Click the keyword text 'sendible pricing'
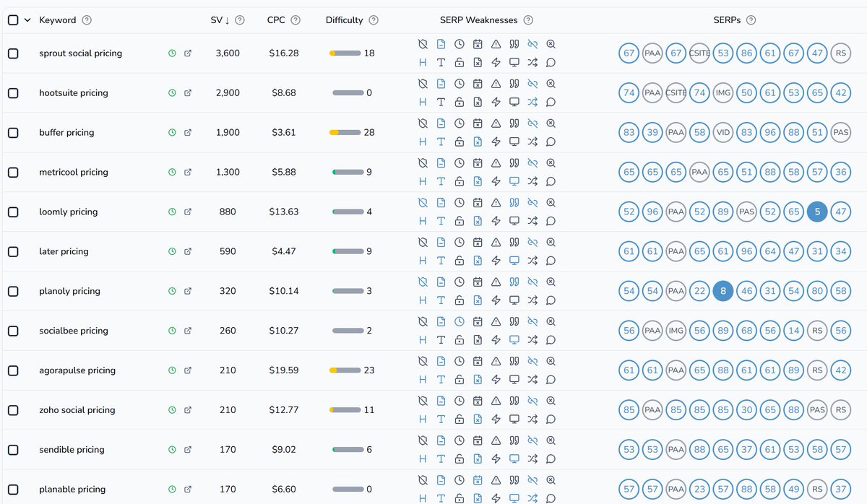This screenshot has height=504, width=867. [x=72, y=450]
